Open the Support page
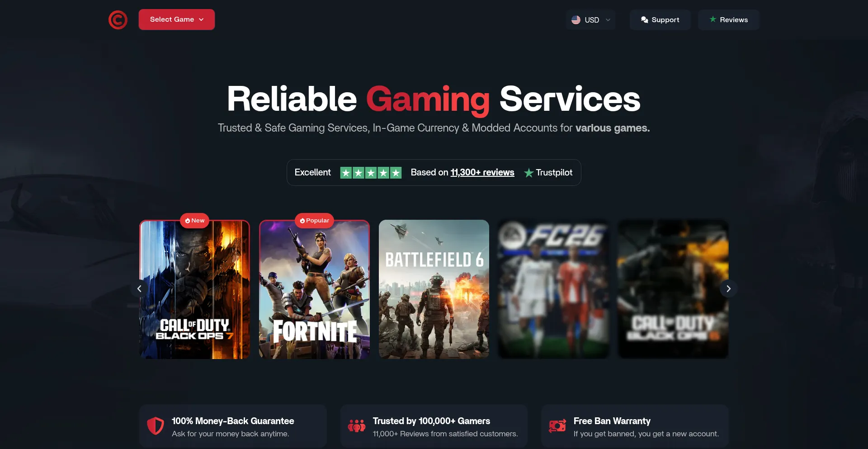Viewport: 868px width, 449px height. tap(660, 20)
